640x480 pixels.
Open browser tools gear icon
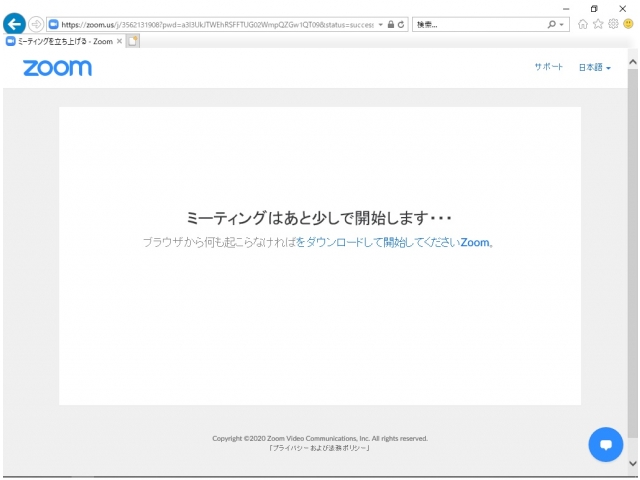[613, 24]
